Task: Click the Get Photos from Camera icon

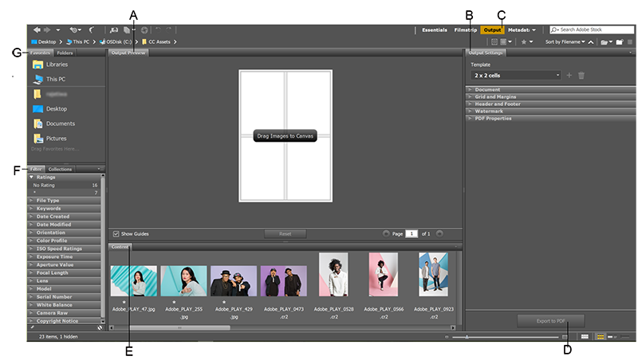Action: (113, 29)
